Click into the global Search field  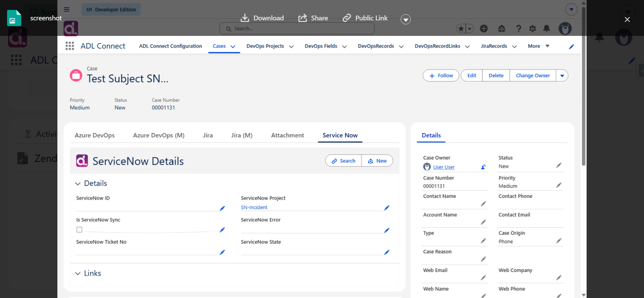[297, 29]
